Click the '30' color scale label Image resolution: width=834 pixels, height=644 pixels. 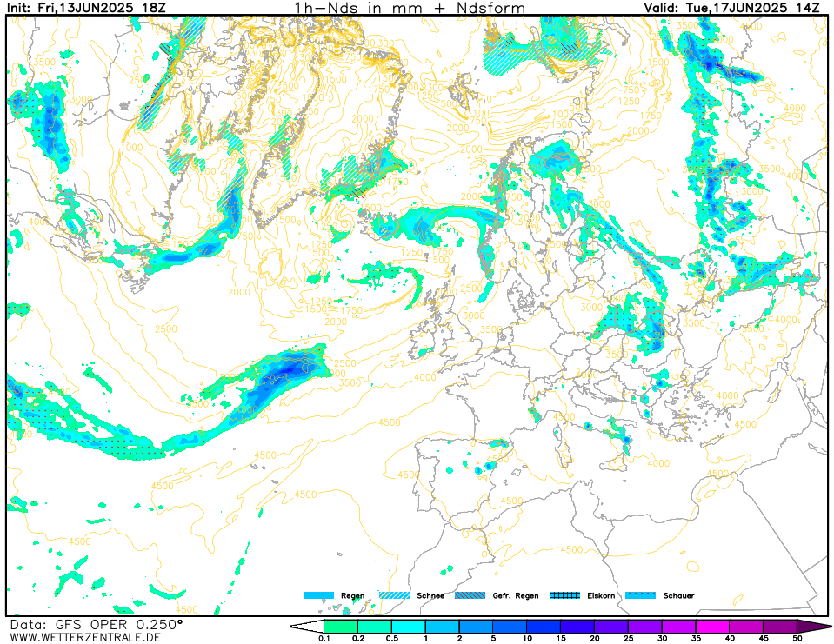663,639
